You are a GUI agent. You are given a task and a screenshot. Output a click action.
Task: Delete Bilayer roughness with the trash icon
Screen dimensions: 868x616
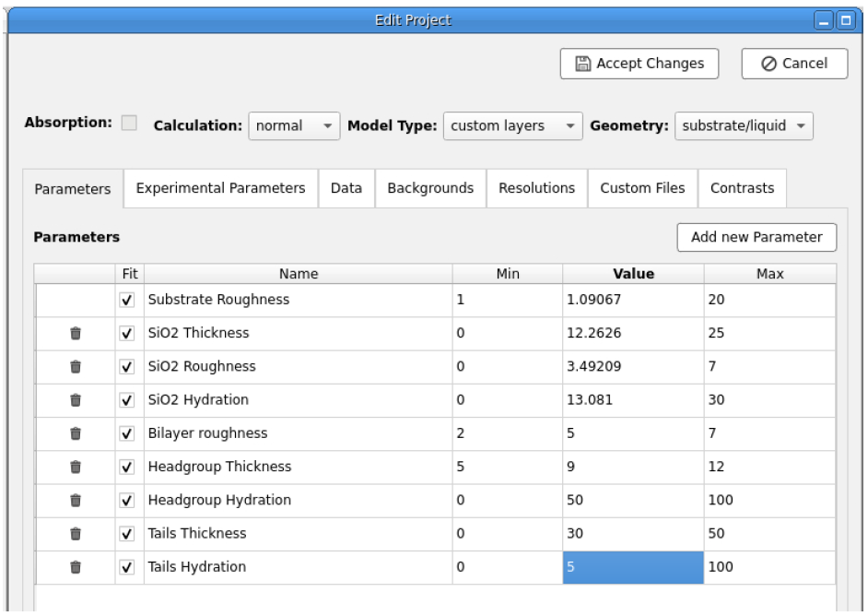tap(76, 433)
